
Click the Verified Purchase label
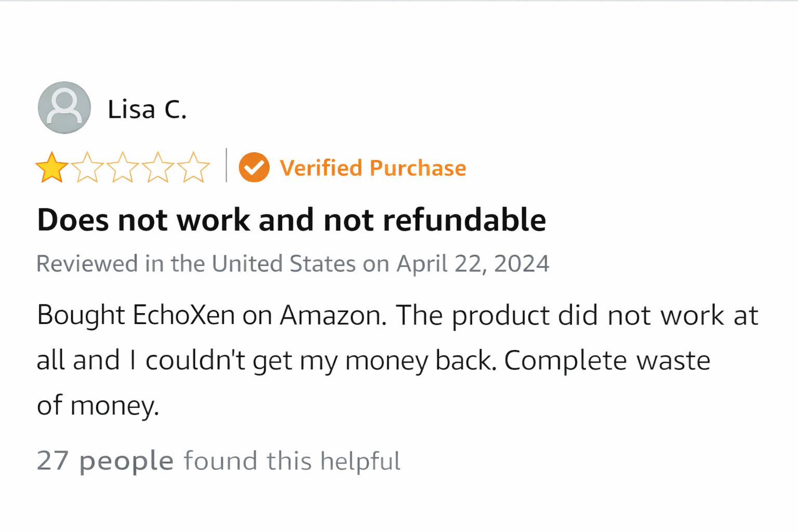pyautogui.click(x=373, y=168)
